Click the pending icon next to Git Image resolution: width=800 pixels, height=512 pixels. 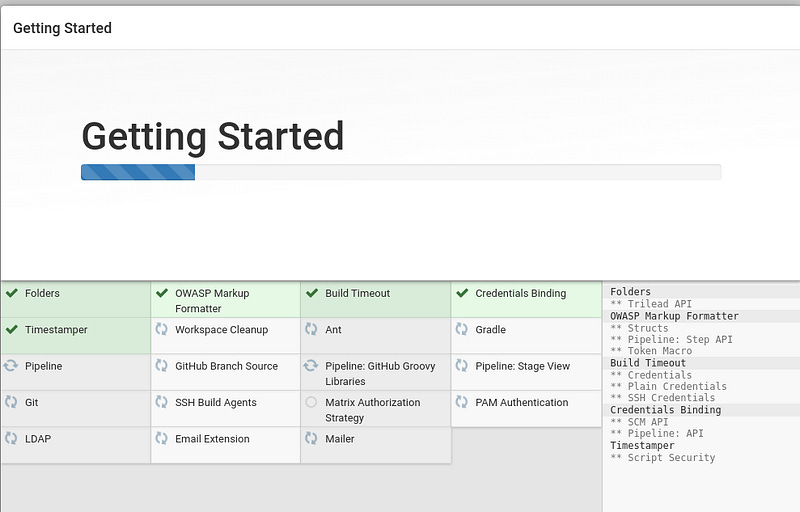pyautogui.click(x=11, y=402)
